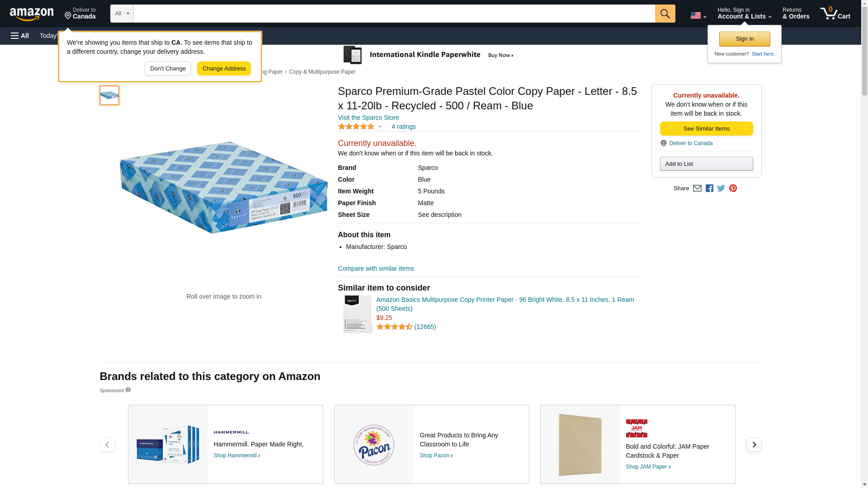
Task: Expand the star rating breakdown
Action: point(380,127)
